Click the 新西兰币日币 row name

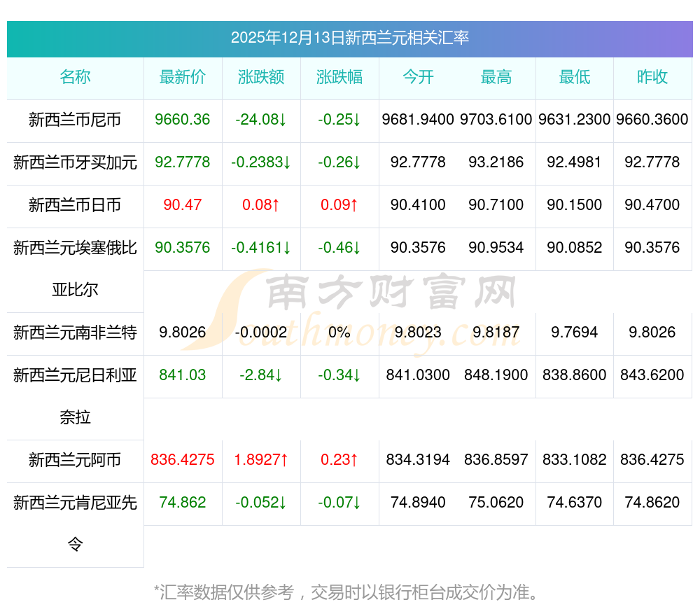click(x=75, y=205)
